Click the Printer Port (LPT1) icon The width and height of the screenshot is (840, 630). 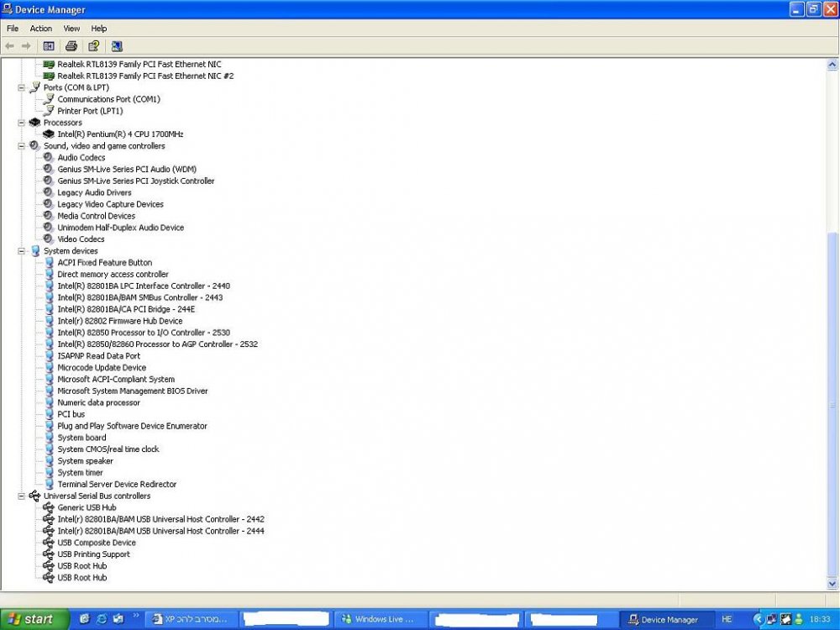(x=49, y=110)
